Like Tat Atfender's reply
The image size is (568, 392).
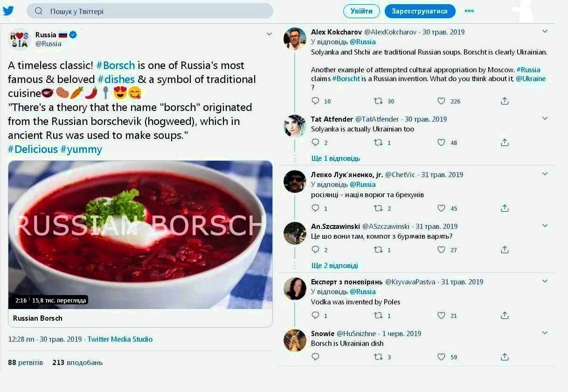[441, 143]
